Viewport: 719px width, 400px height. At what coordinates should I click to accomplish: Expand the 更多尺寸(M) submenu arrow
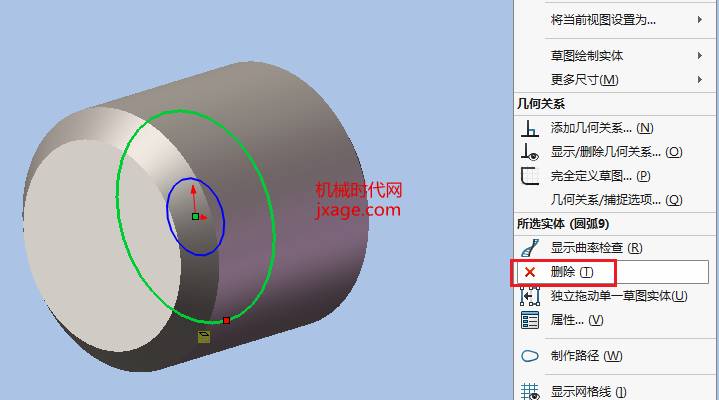(x=699, y=79)
